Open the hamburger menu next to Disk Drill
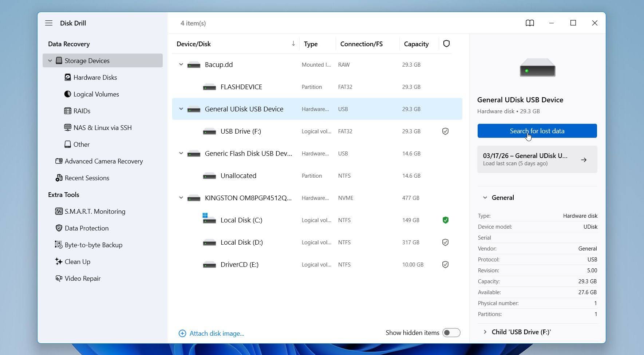Screen dimensions: 644x355 (49, 23)
